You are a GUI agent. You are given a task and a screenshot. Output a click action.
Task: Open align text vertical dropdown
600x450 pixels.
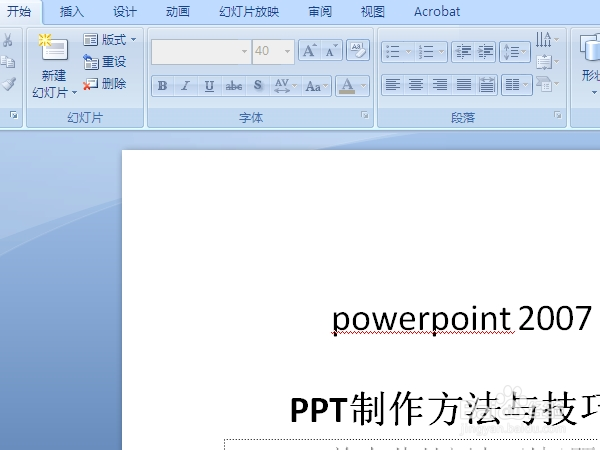pyautogui.click(x=547, y=62)
